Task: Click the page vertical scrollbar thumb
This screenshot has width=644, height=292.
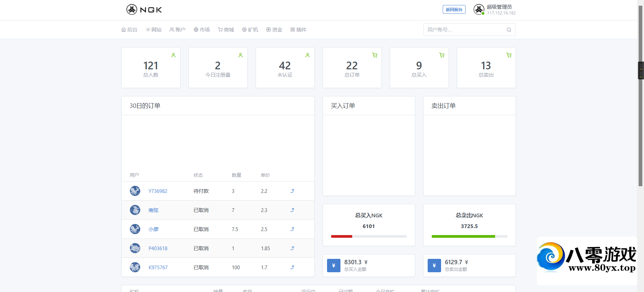Action: click(x=640, y=95)
